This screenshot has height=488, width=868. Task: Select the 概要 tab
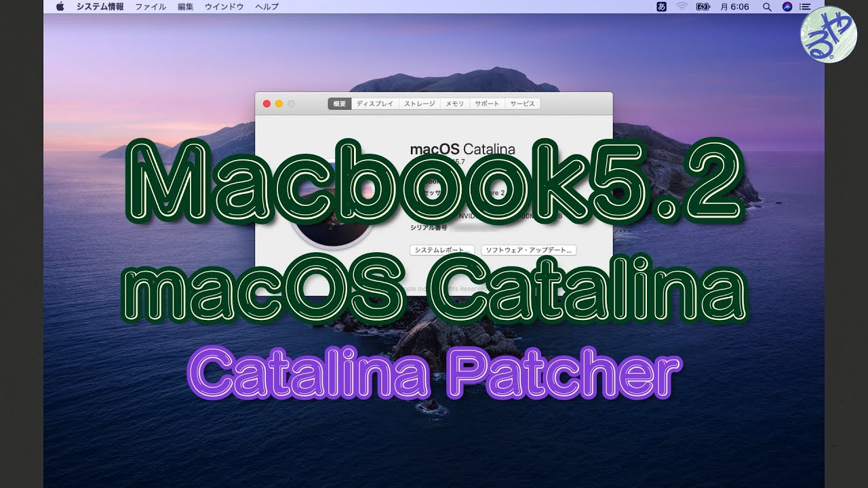[339, 104]
